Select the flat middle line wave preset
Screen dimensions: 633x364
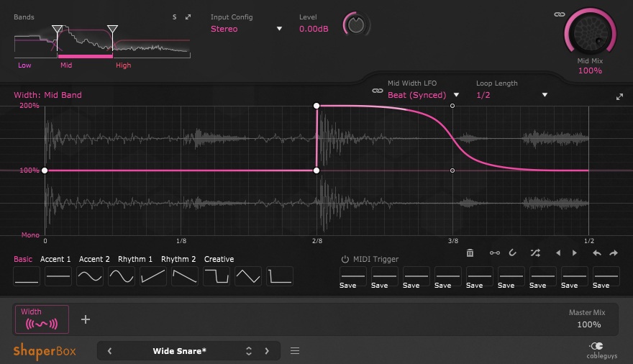click(x=58, y=276)
